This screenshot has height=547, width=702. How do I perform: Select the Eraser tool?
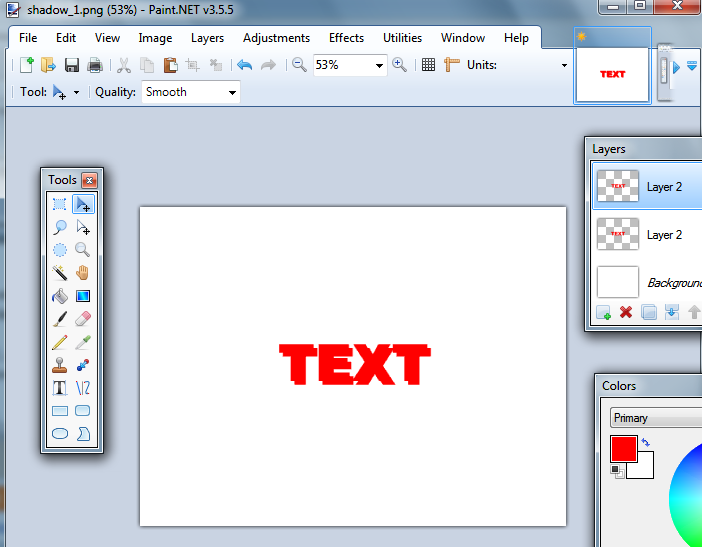(83, 319)
